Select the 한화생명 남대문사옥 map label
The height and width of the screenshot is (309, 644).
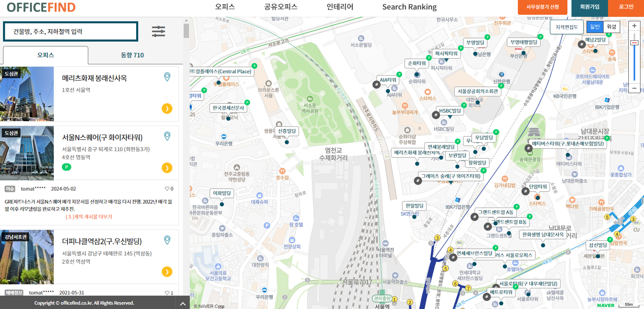tap(543, 235)
